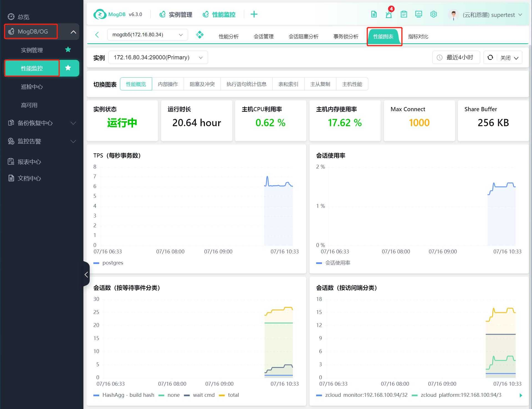The image size is (532, 409).
Task: Click the MogDB/OG sidebar section icon
Action: pos(11,31)
